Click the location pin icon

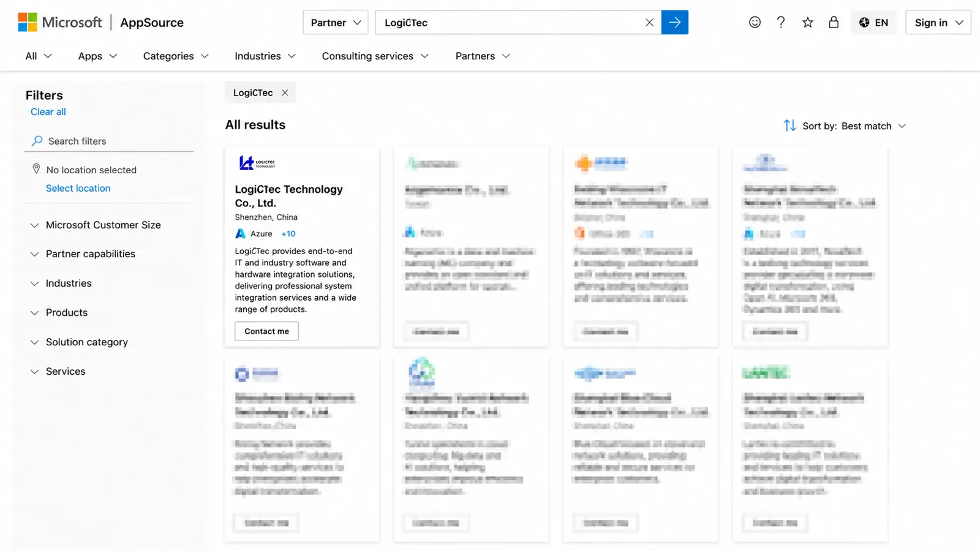pyautogui.click(x=36, y=169)
